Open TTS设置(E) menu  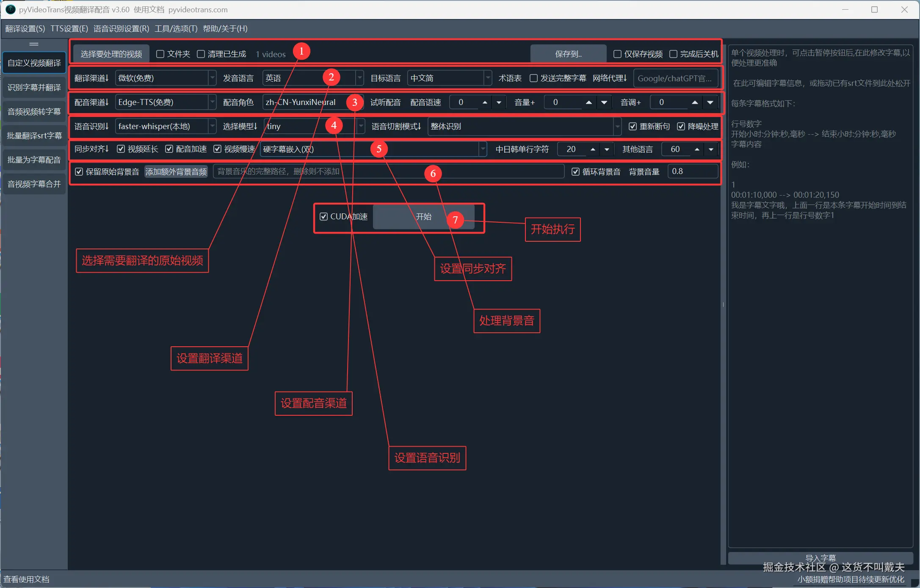pyautogui.click(x=69, y=28)
